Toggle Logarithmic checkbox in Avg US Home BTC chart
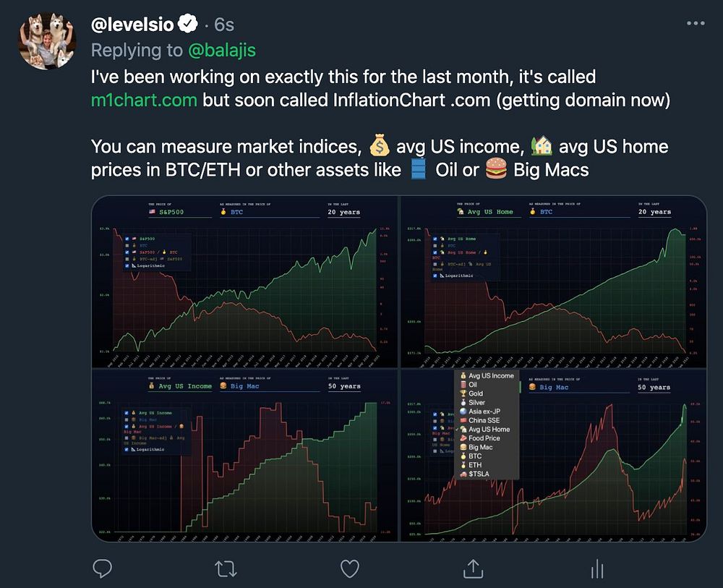This screenshot has height=588, width=723. 435,275
